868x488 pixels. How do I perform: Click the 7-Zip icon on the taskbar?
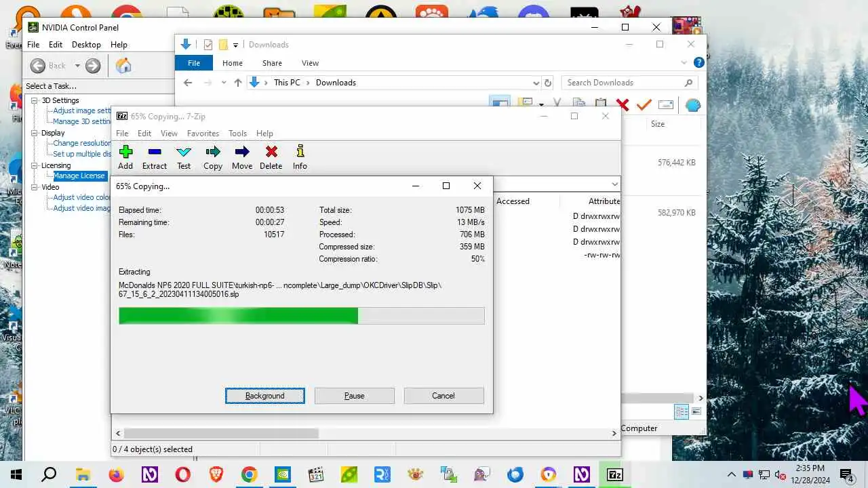(x=615, y=474)
